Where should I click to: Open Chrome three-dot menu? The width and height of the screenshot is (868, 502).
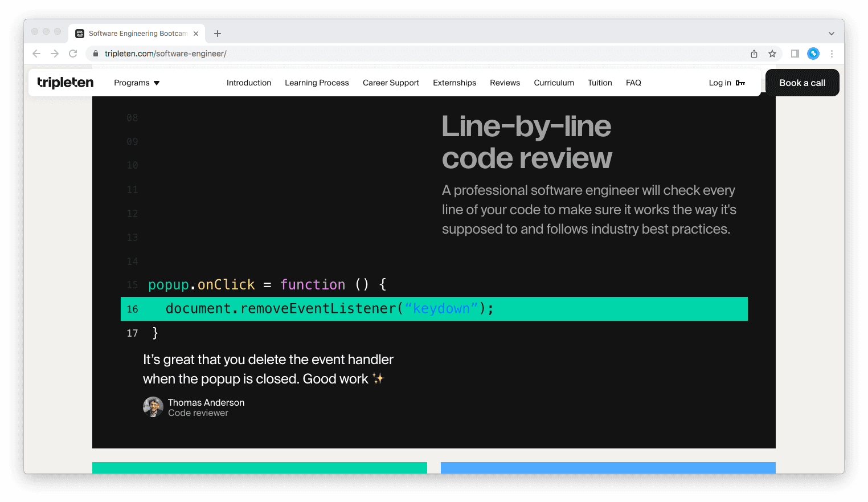[832, 54]
